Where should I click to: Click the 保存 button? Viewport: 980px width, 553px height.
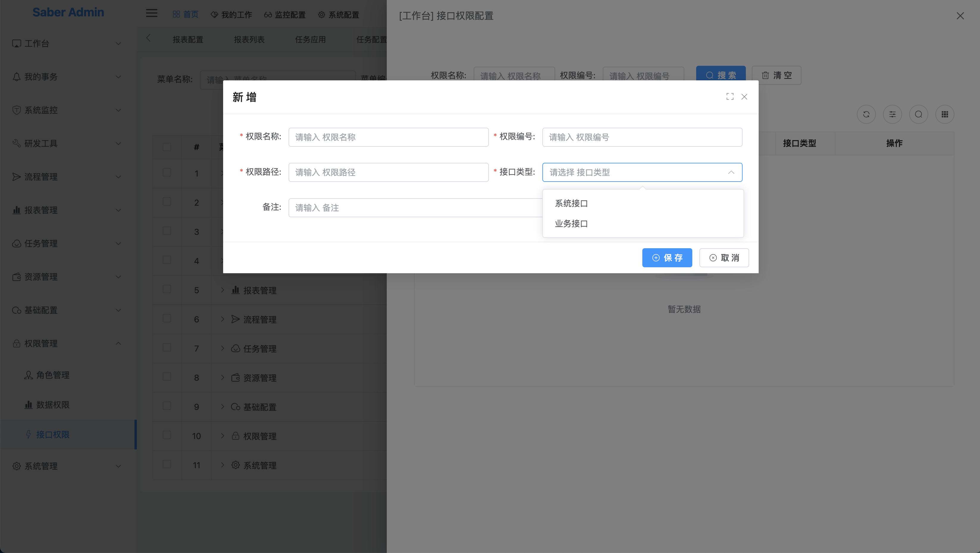tap(667, 258)
